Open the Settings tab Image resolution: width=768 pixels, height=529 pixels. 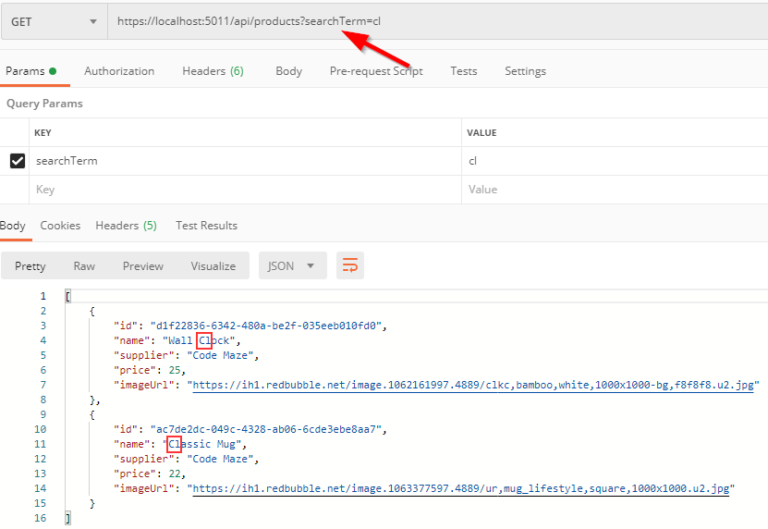(x=525, y=71)
